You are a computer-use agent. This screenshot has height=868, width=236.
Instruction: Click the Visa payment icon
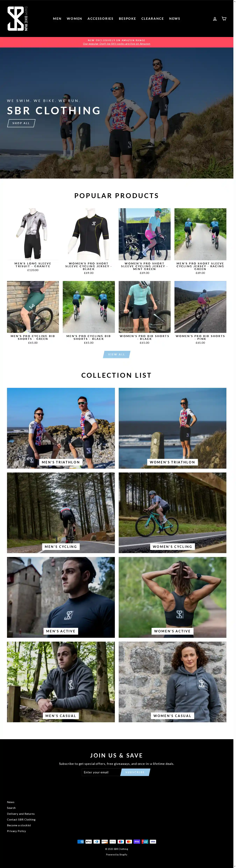pyautogui.click(x=153, y=841)
